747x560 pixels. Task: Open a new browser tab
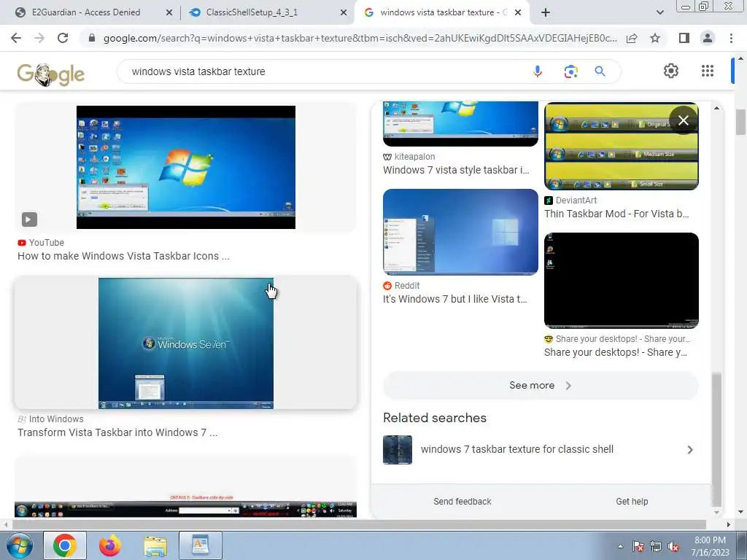coord(546,12)
